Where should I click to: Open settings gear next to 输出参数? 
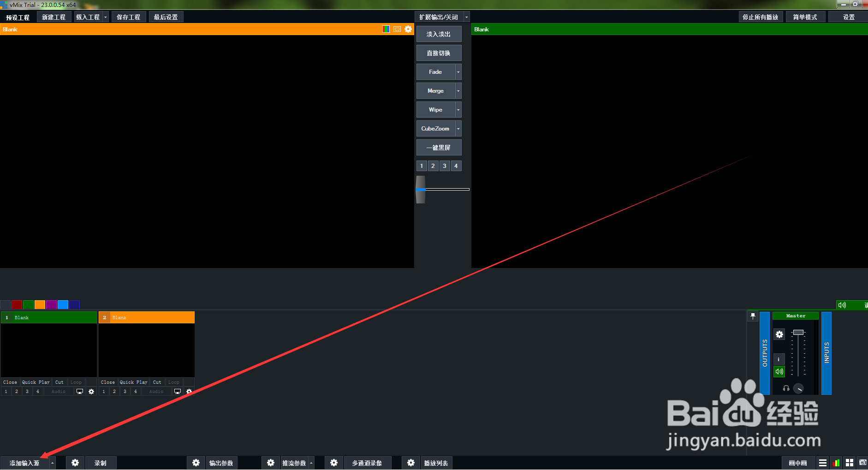[x=196, y=463]
